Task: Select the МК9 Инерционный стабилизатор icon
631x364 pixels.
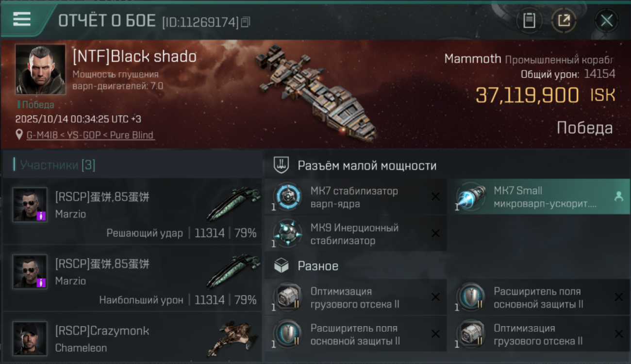Action: coord(287,234)
